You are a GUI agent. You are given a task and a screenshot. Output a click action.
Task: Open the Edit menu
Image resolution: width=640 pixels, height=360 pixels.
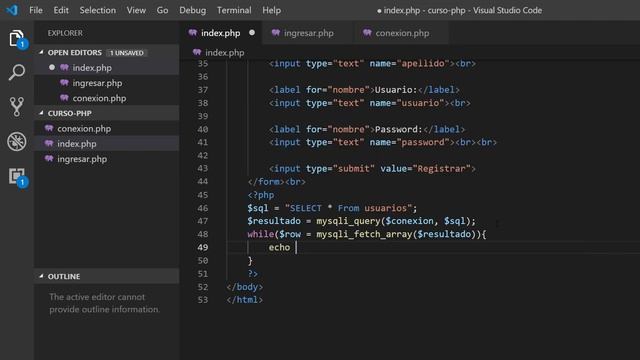coord(61,10)
